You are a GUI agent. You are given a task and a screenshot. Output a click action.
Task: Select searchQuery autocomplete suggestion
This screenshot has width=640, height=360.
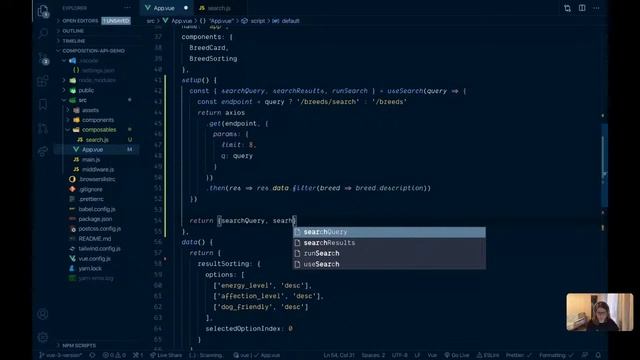point(389,232)
